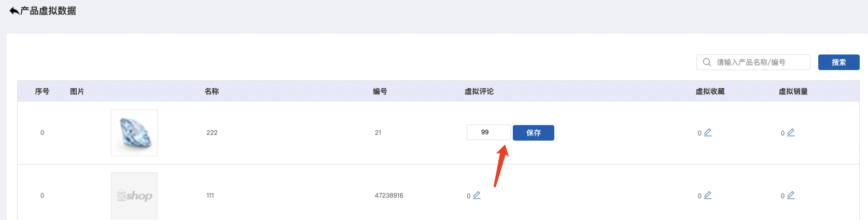Click the 虚拟评论 input showing 99

coord(488,132)
